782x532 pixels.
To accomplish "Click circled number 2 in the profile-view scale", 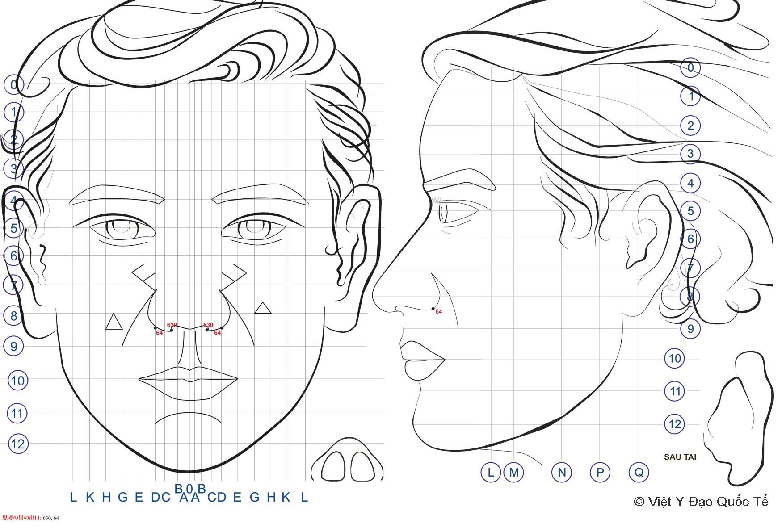I will [x=690, y=126].
